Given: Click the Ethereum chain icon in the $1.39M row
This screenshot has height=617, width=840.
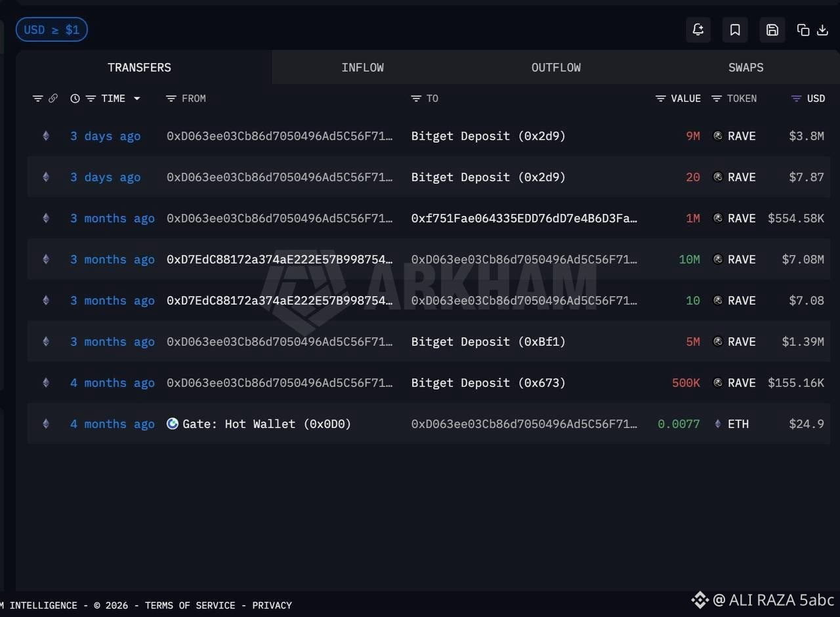Looking at the screenshot, I should pos(46,342).
